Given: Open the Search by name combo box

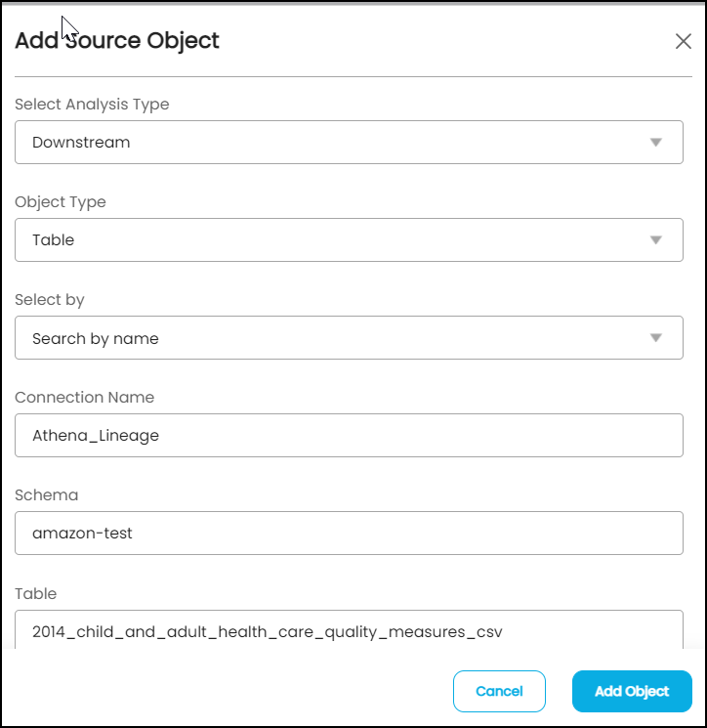Looking at the screenshot, I should pyautogui.click(x=349, y=337).
